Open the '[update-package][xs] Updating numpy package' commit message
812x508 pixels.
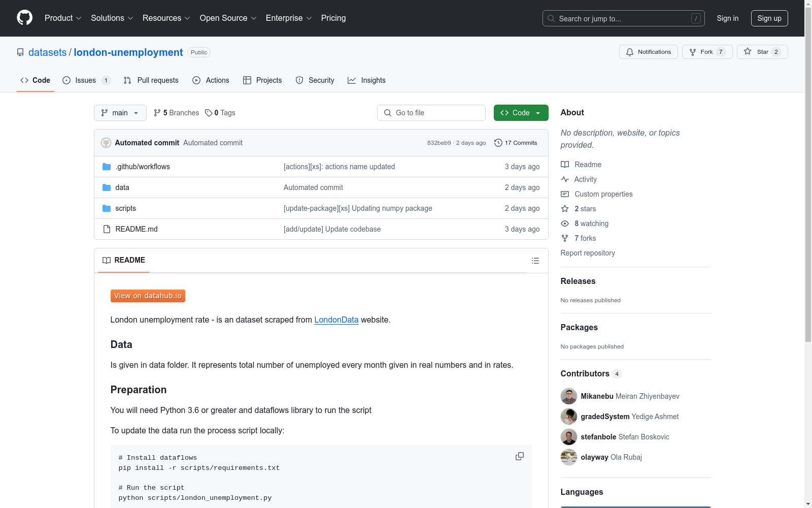(358, 208)
